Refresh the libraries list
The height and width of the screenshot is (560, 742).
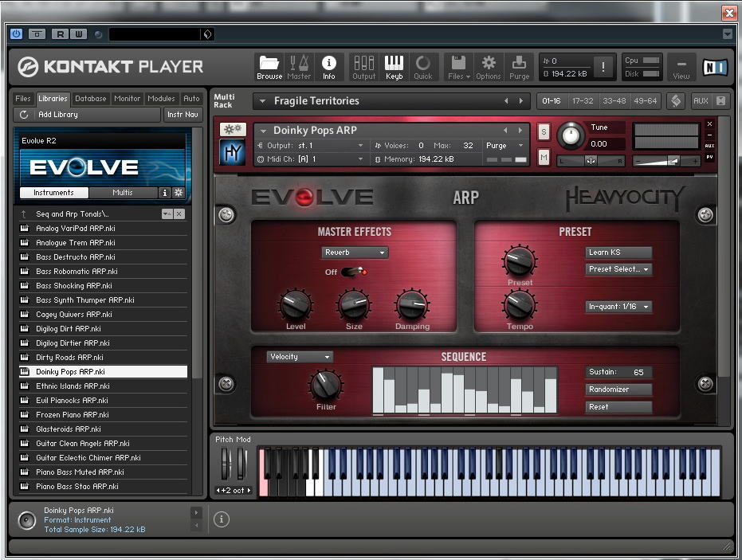(x=24, y=115)
